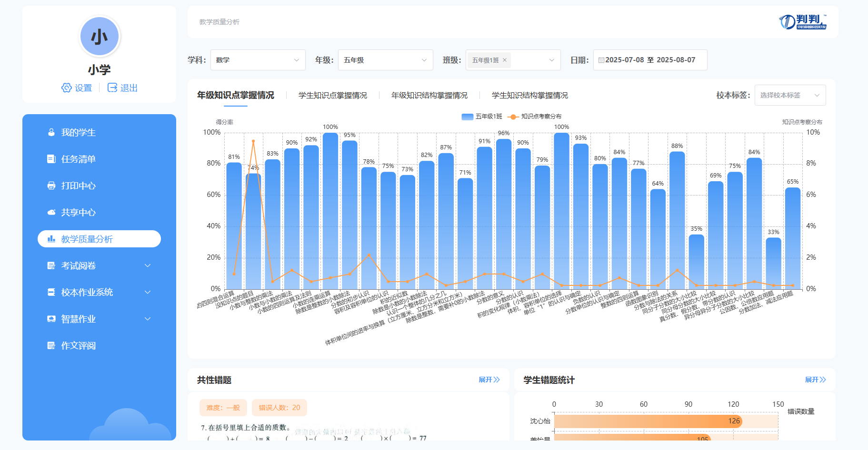Click the 共享中心 cloud icon
Viewport: 868px width, 450px height.
coord(51,213)
